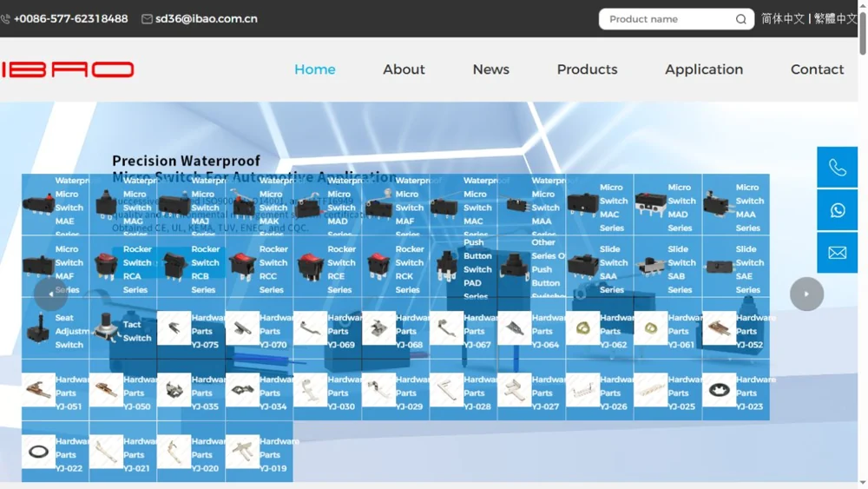Open Micro Switch MAC Series item
This screenshot has height=489, width=868.
(x=600, y=205)
